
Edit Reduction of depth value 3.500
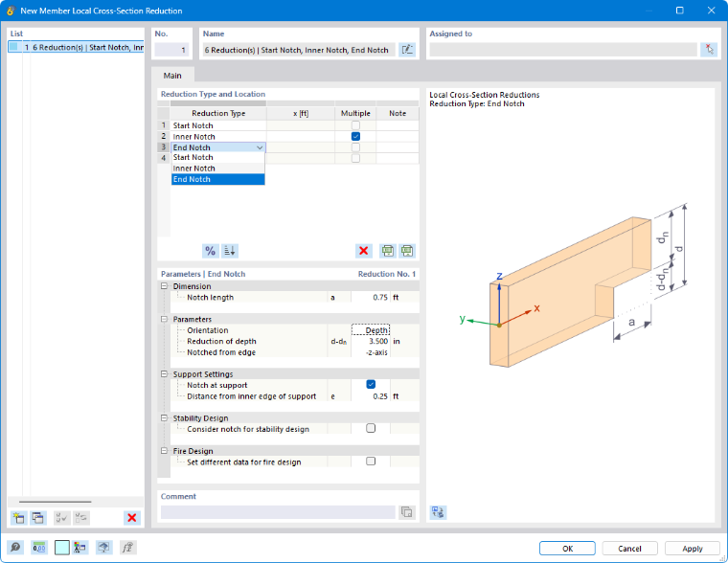[371, 341]
